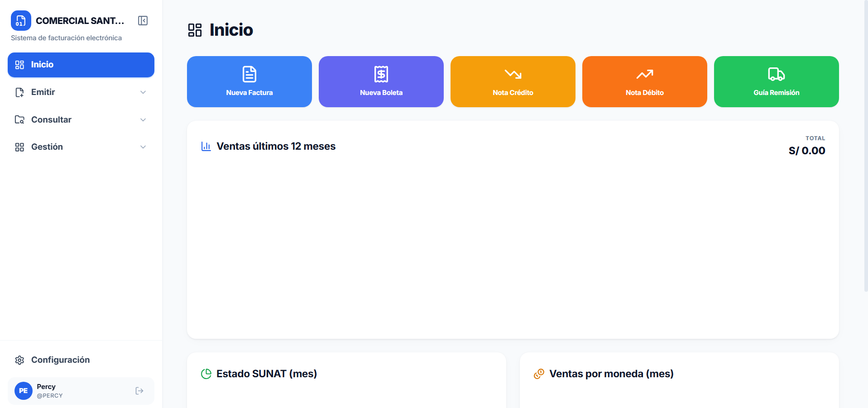
Task: Click the Percy username text
Action: pos(46,387)
